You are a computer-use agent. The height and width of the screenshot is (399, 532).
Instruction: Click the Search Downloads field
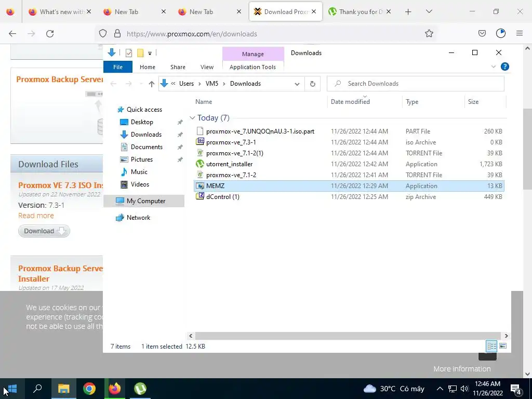pos(415,84)
